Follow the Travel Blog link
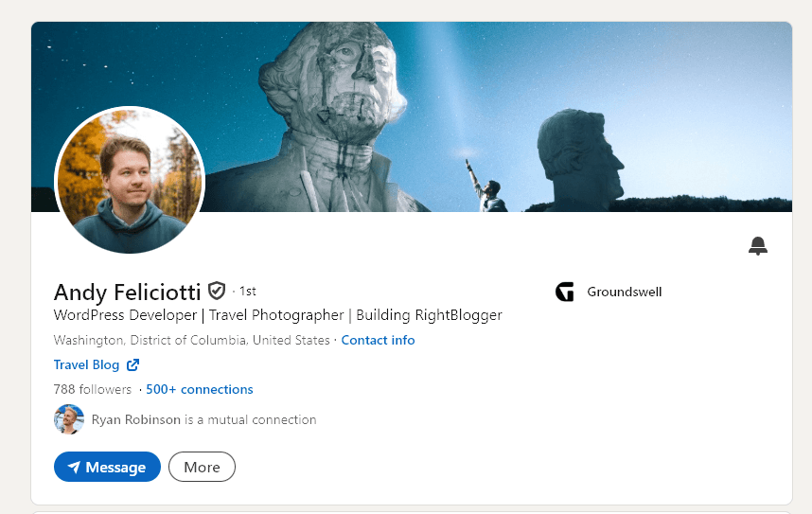This screenshot has width=812, height=514. point(86,364)
